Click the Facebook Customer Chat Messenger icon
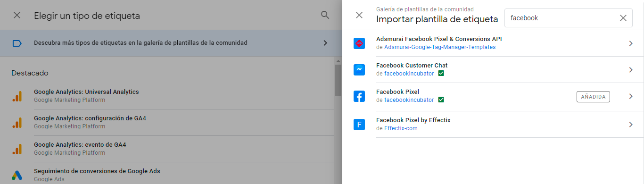The width and height of the screenshot is (644, 184). coord(359,70)
